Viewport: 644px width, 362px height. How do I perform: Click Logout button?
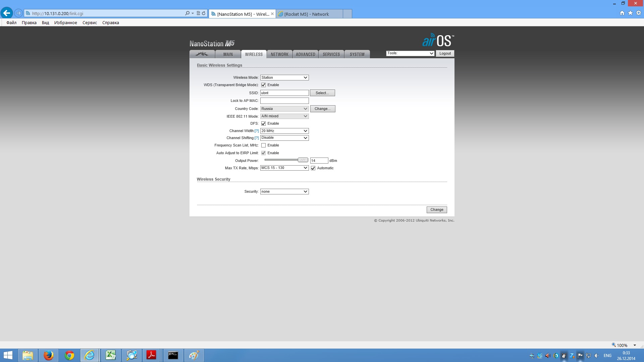pyautogui.click(x=445, y=54)
